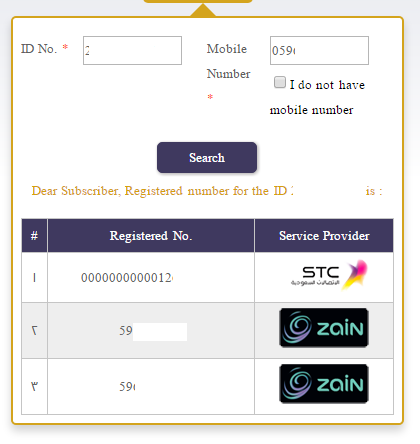Image resolution: width=420 pixels, height=444 pixels.
Task: Click the Zain logo in row two
Action: click(x=324, y=328)
